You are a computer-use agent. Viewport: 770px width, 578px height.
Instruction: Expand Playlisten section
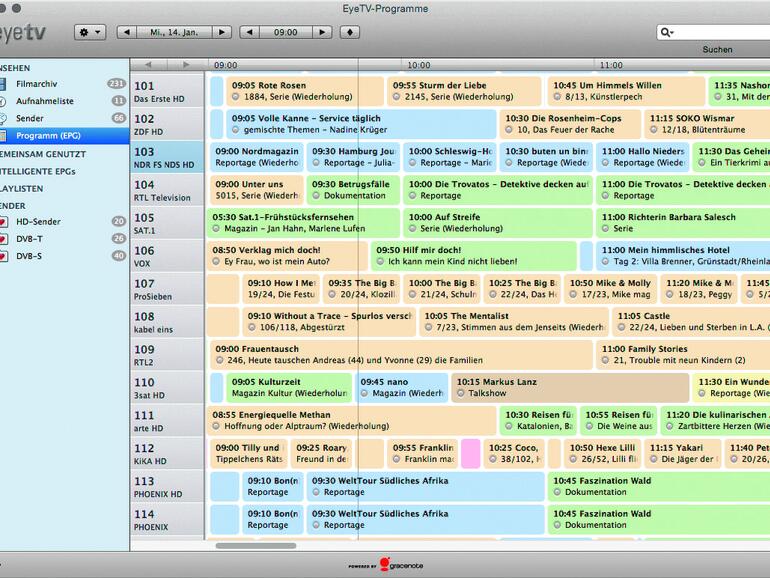pos(22,189)
